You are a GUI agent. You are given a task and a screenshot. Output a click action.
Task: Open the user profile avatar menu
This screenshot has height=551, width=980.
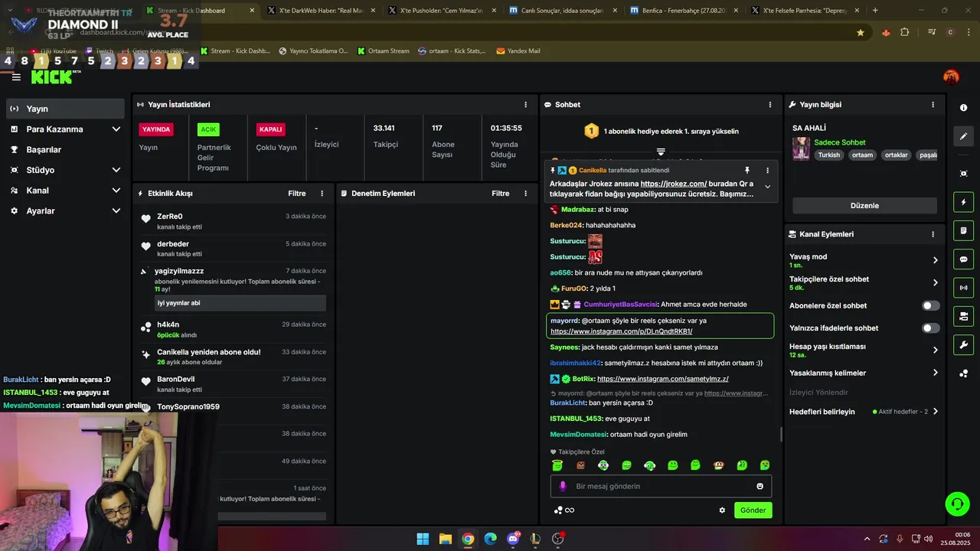pyautogui.click(x=951, y=77)
